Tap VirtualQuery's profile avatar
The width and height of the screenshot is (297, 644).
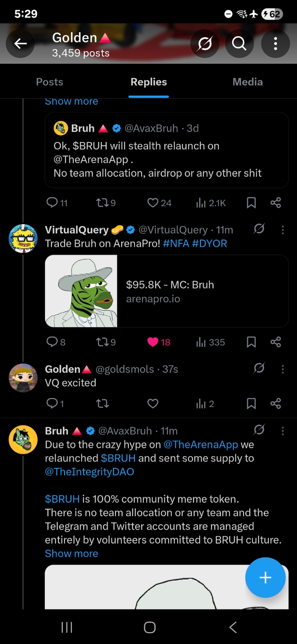click(x=23, y=239)
